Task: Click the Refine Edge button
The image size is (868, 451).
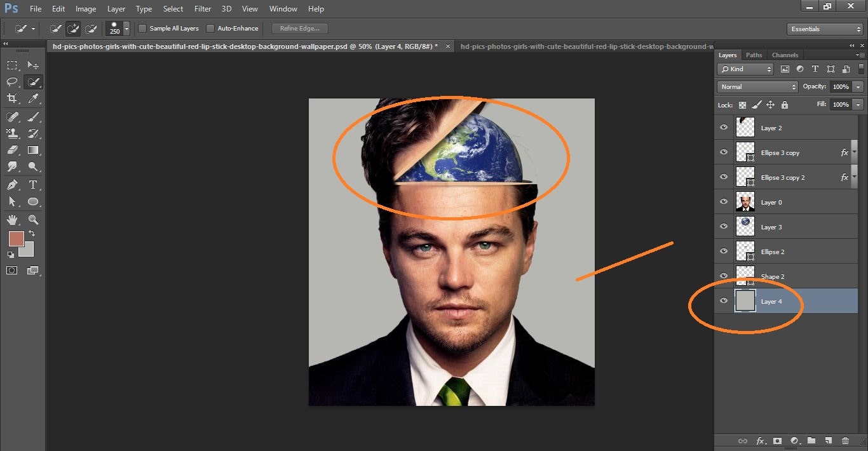Action: point(299,28)
